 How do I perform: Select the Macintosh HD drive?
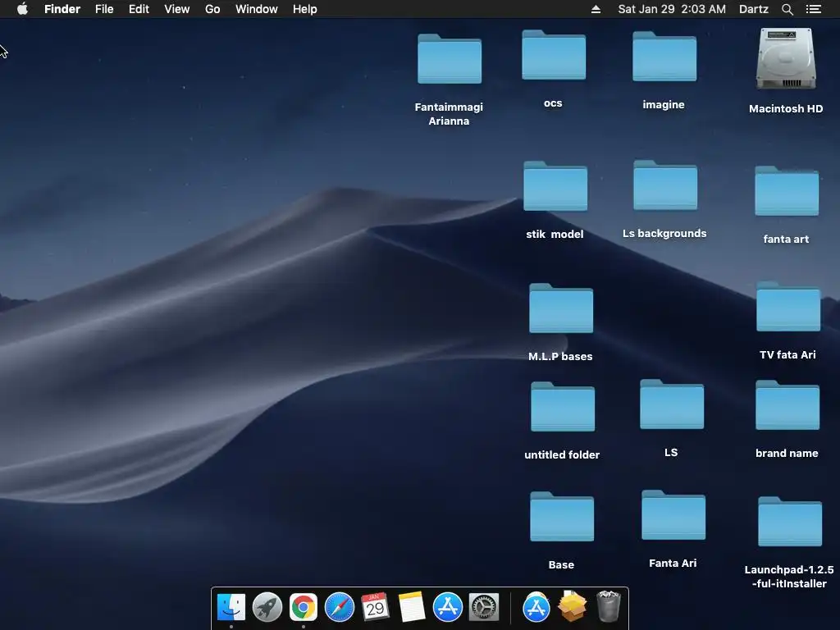pos(786,61)
